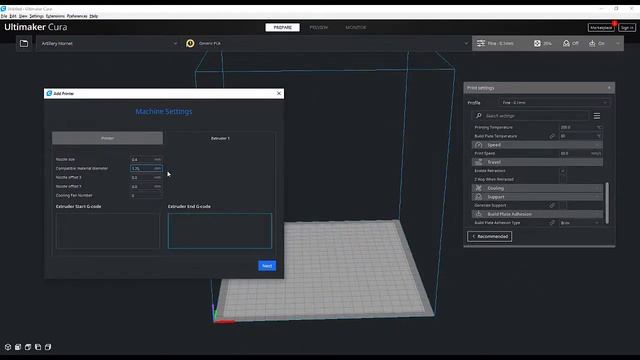Toggle the Generate Support checkbox

(x=562, y=205)
